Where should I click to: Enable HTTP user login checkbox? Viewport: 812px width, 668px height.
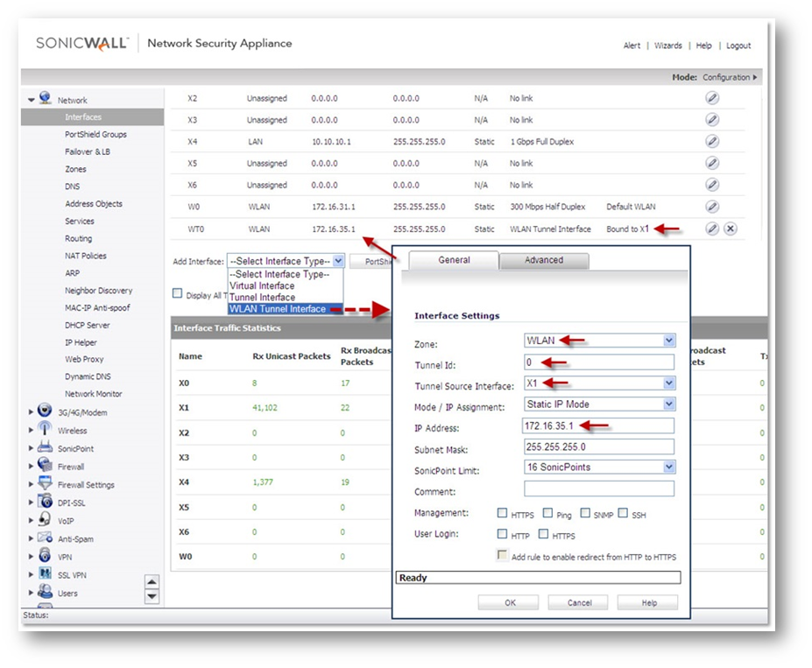pos(502,534)
